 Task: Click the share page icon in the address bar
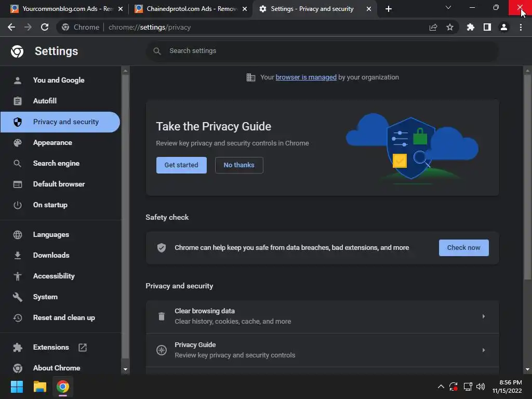[433, 27]
